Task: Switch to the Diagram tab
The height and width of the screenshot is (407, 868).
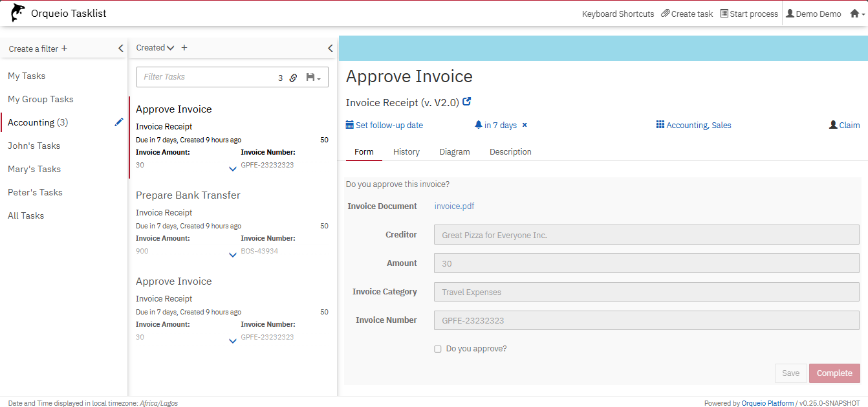Action: point(454,152)
